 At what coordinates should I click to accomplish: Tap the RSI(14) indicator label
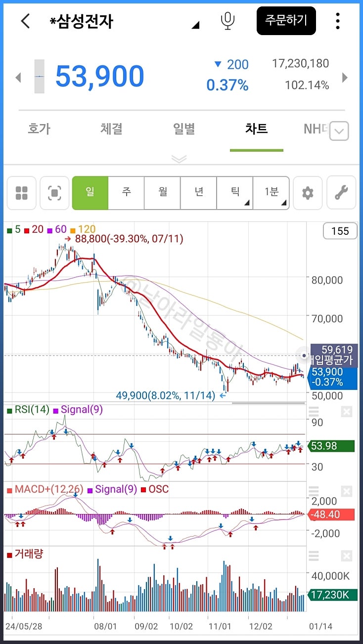28,410
